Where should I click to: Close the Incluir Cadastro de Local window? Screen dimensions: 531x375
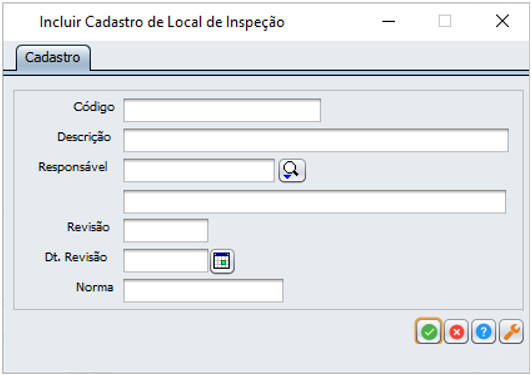tap(502, 21)
